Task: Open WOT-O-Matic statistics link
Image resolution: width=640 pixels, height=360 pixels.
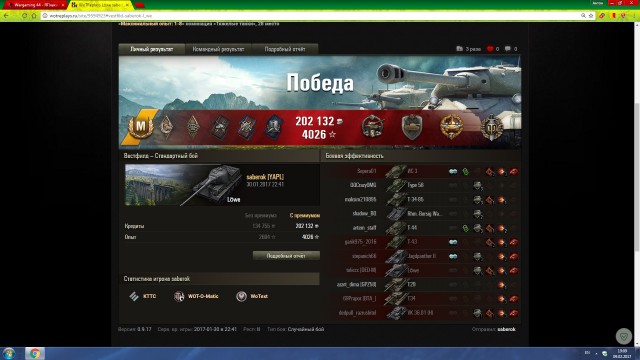Action: click(x=203, y=296)
